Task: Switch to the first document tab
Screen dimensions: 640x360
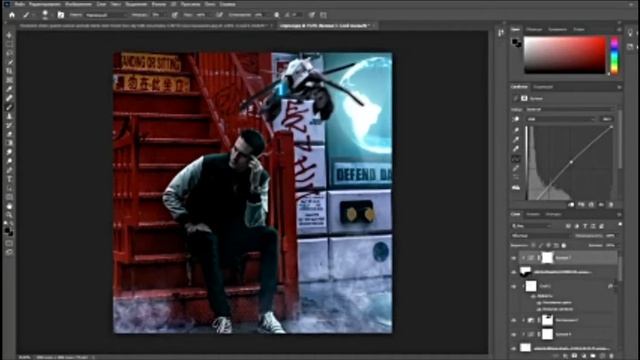Action: tap(144, 26)
